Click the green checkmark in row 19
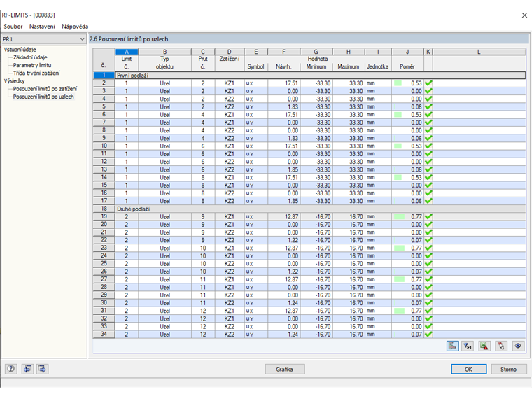 (428, 216)
